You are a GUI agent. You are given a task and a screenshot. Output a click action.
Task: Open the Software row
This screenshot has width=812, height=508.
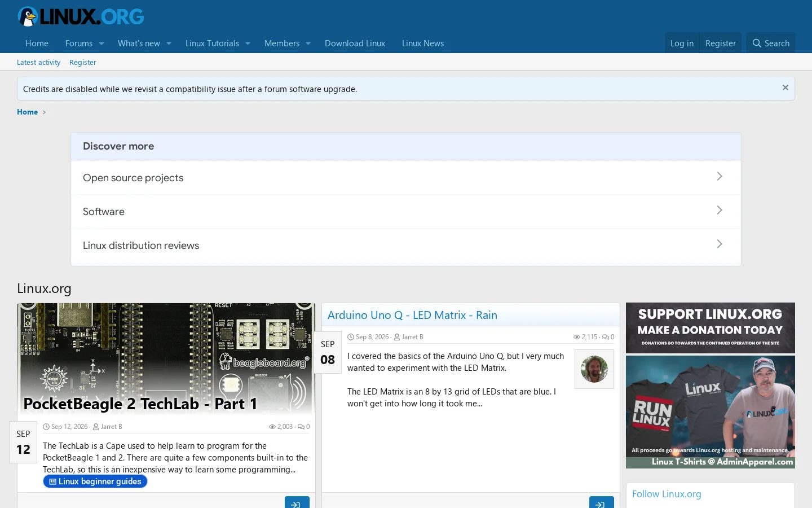[x=406, y=212]
